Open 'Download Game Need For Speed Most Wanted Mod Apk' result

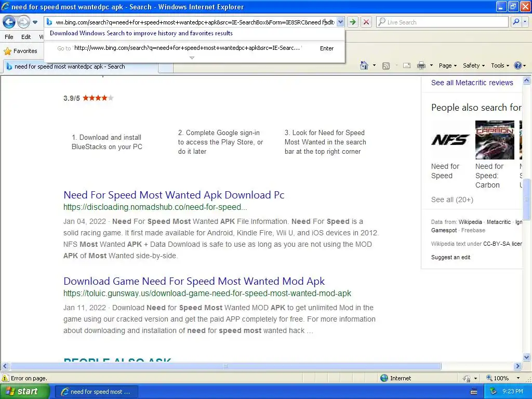click(194, 281)
